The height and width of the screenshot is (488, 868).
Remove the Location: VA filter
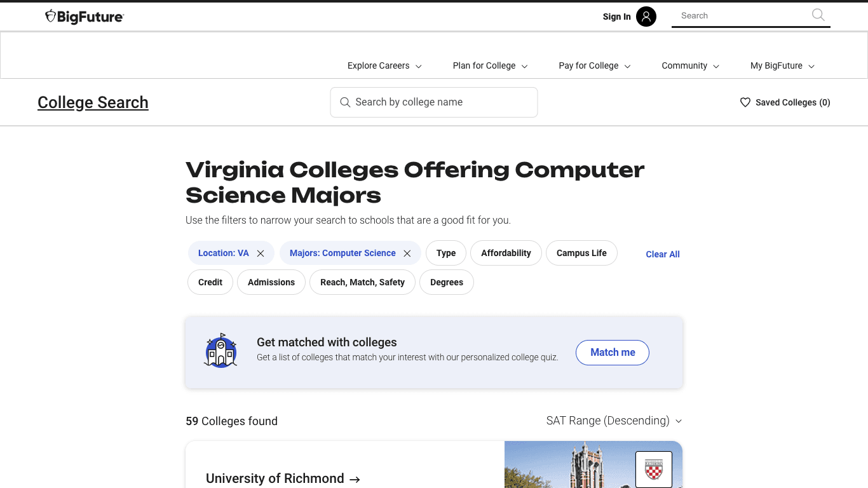tap(261, 253)
